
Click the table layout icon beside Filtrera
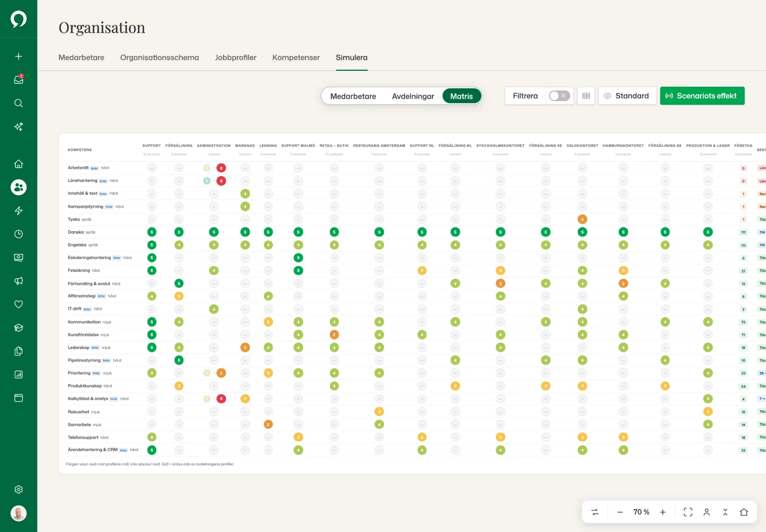pos(586,96)
